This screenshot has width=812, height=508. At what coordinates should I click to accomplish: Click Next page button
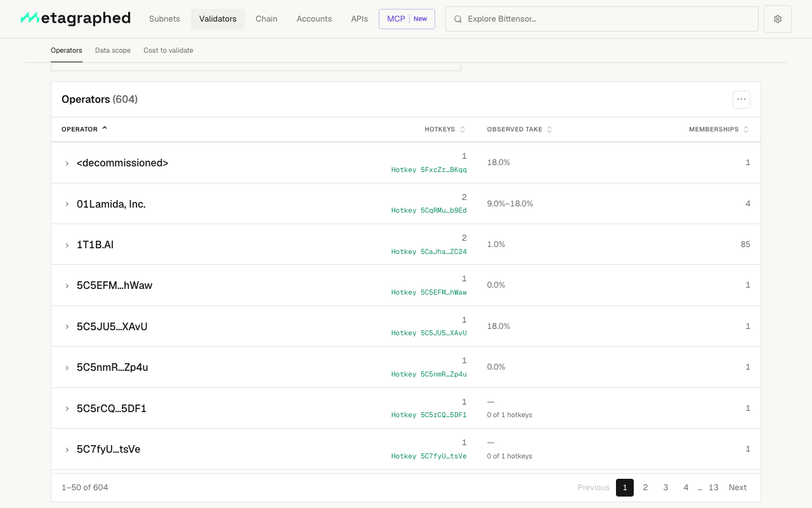738,488
